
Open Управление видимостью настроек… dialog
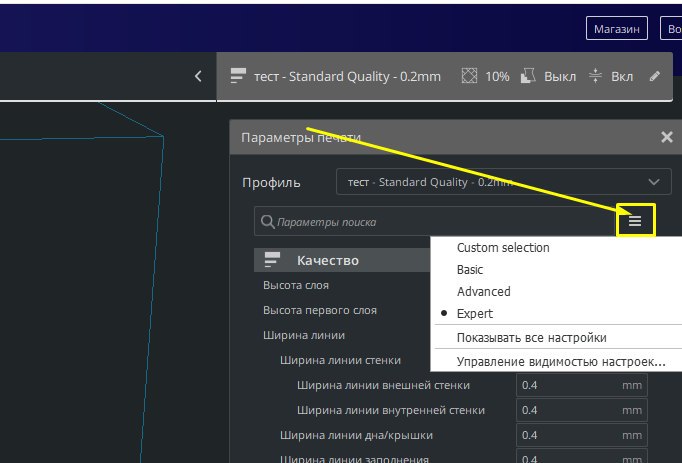(x=561, y=362)
